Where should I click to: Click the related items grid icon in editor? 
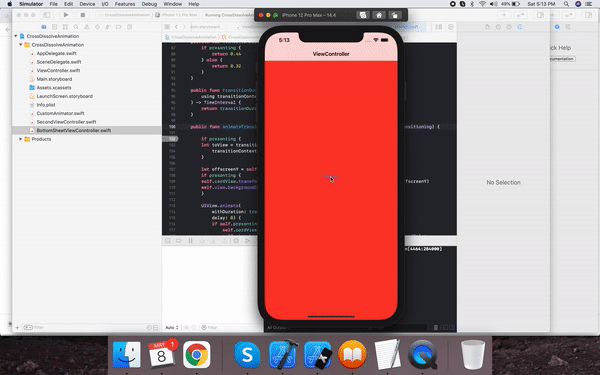click(167, 27)
